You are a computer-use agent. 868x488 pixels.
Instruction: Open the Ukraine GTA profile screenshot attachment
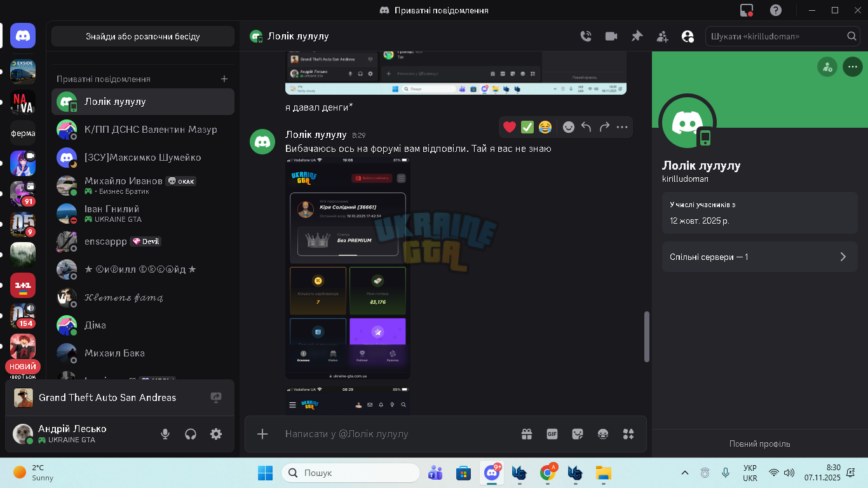pos(348,268)
